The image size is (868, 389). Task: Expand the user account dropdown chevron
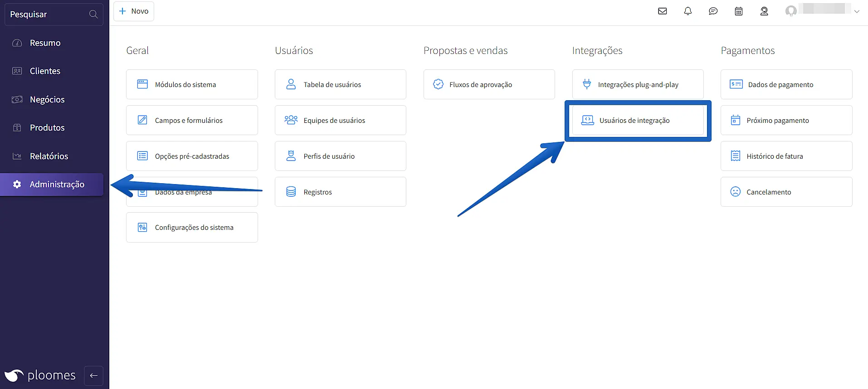(857, 12)
